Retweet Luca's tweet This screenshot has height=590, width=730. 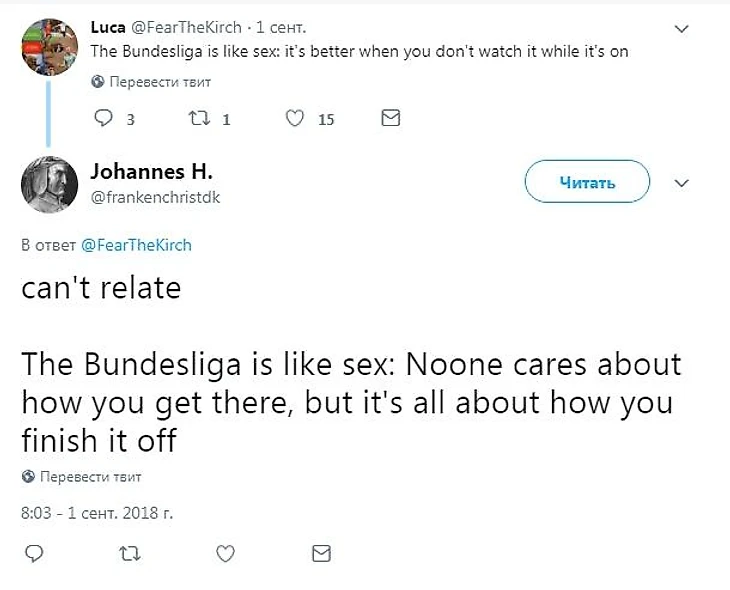click(x=196, y=119)
